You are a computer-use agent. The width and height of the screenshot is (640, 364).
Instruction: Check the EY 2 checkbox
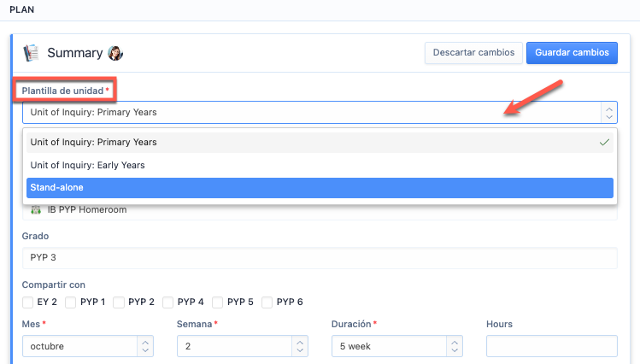pos(28,302)
